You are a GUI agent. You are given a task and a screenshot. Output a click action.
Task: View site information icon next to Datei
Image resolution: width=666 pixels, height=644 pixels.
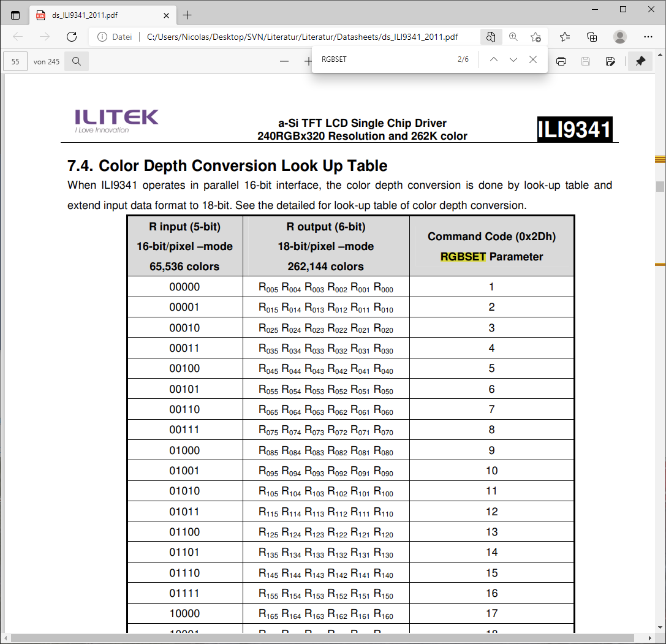pos(102,37)
